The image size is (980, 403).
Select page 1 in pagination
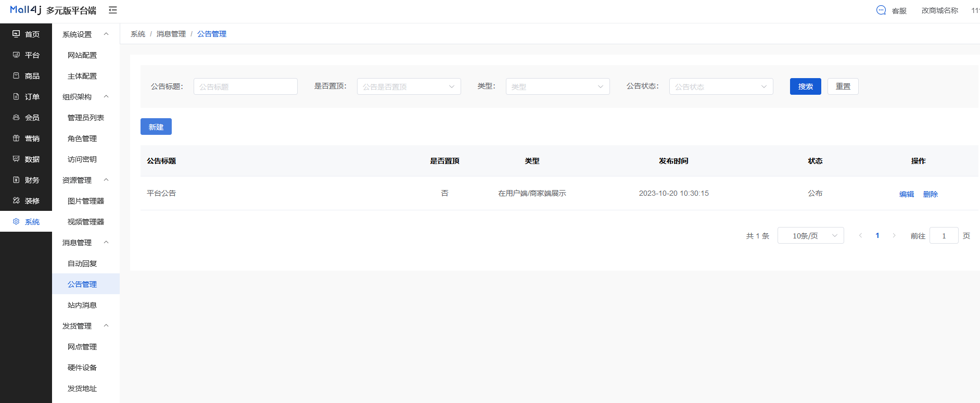click(877, 235)
